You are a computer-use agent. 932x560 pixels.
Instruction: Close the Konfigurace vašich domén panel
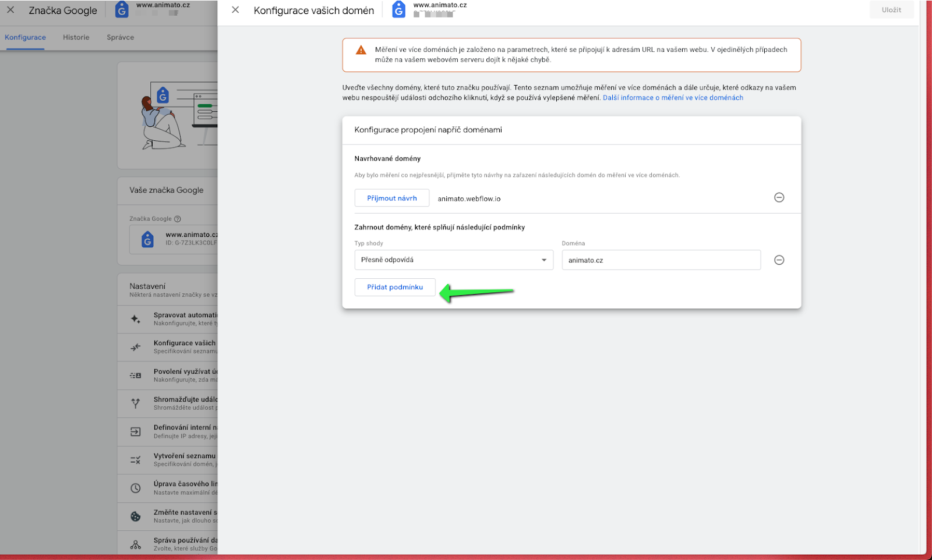pyautogui.click(x=235, y=10)
